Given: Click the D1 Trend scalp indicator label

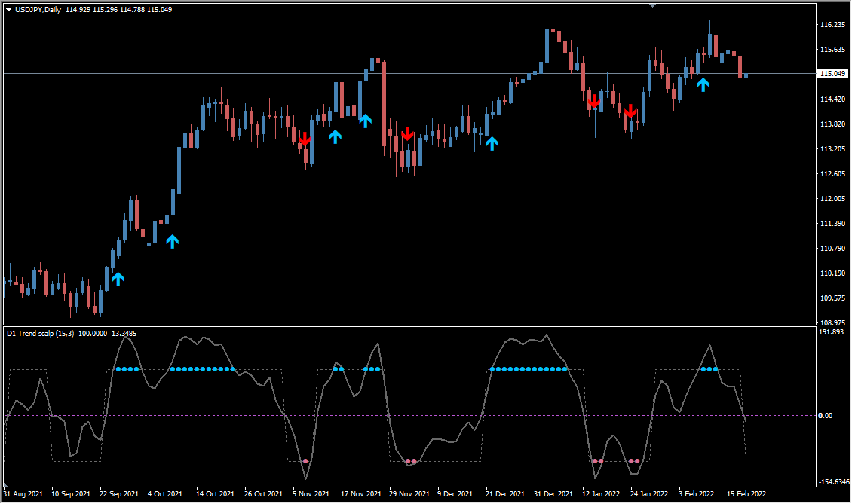Looking at the screenshot, I should 42,333.
